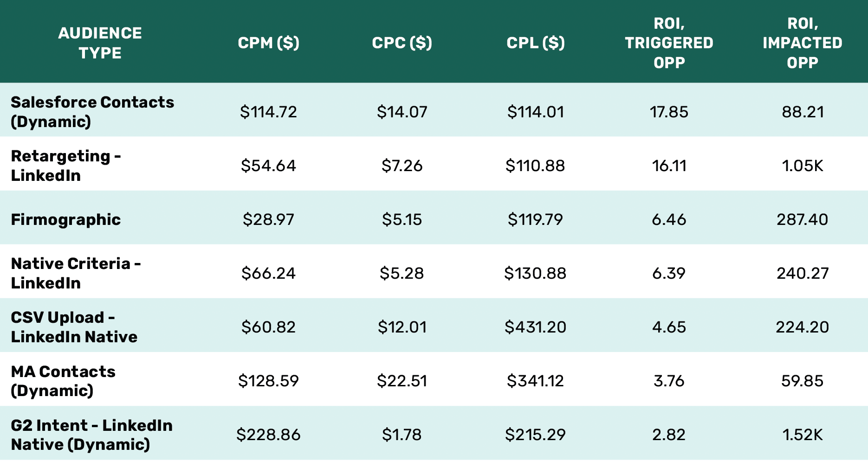
Task: Select the CPM ($) column header
Action: click(x=268, y=43)
